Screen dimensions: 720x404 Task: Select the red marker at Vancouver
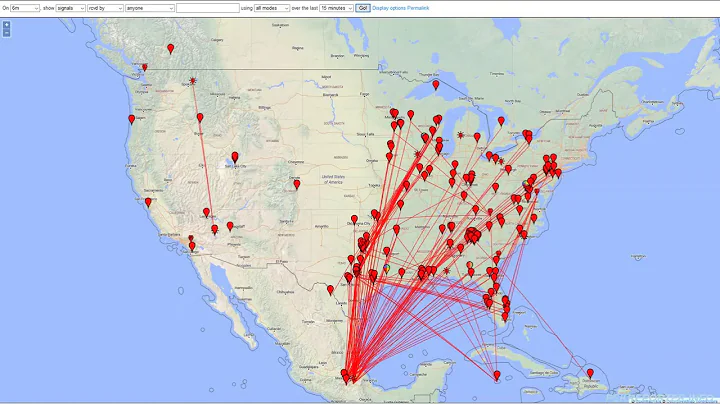point(145,67)
